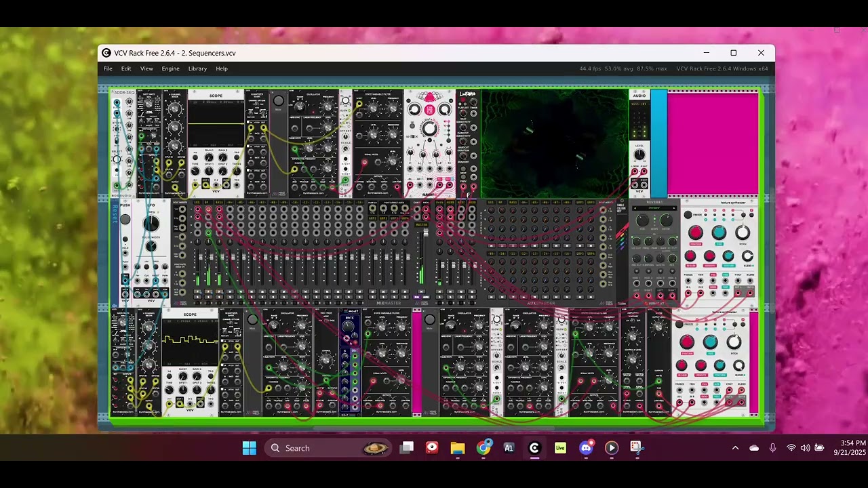Open Ableton Live from the taskbar

click(560, 448)
